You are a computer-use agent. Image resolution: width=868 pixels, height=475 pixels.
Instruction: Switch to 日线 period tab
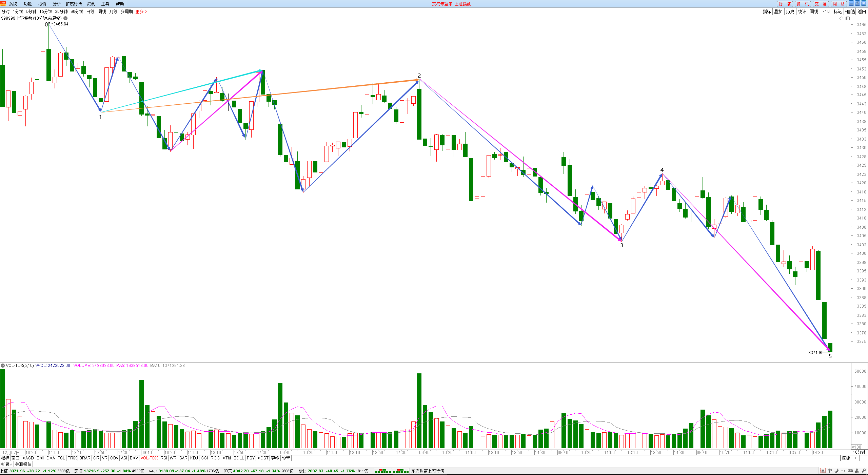(91, 12)
